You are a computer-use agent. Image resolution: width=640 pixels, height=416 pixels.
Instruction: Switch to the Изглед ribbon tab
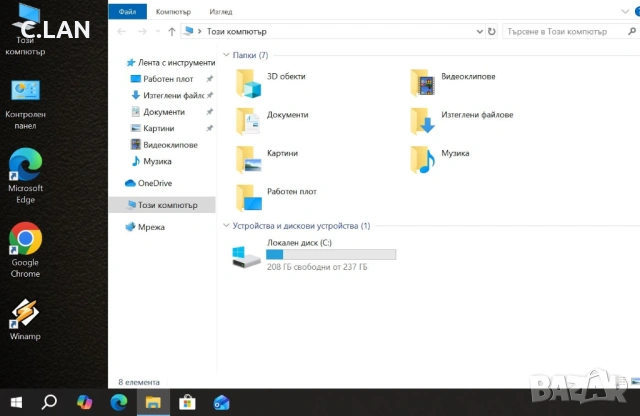click(x=221, y=12)
